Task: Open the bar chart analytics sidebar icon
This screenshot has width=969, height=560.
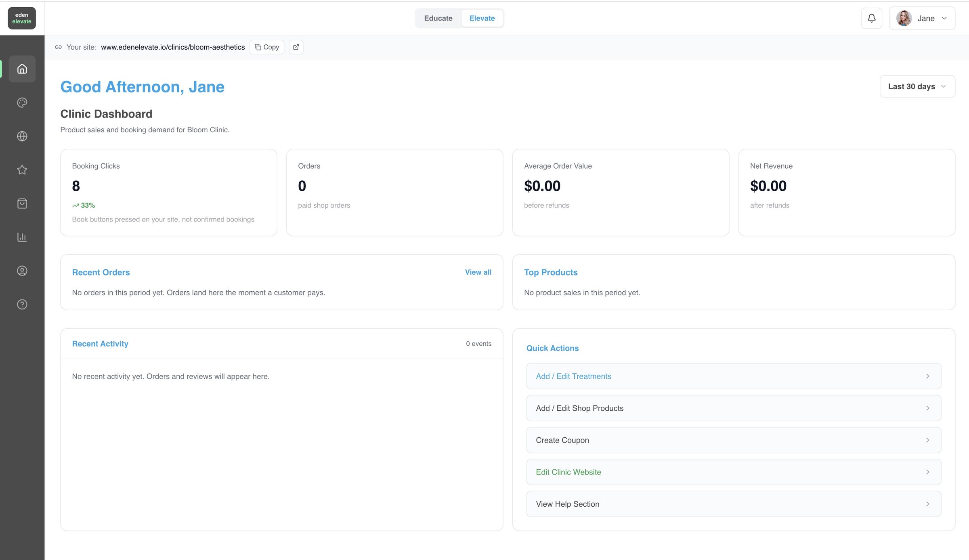Action: tap(22, 237)
